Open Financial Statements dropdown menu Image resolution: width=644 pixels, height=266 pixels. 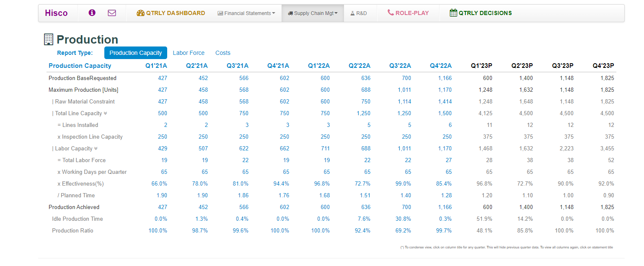(246, 13)
